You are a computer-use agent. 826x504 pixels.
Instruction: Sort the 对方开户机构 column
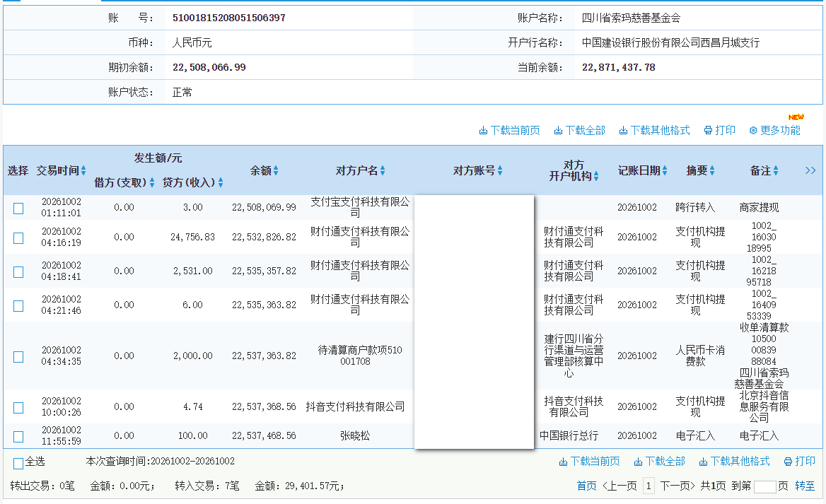click(595, 177)
